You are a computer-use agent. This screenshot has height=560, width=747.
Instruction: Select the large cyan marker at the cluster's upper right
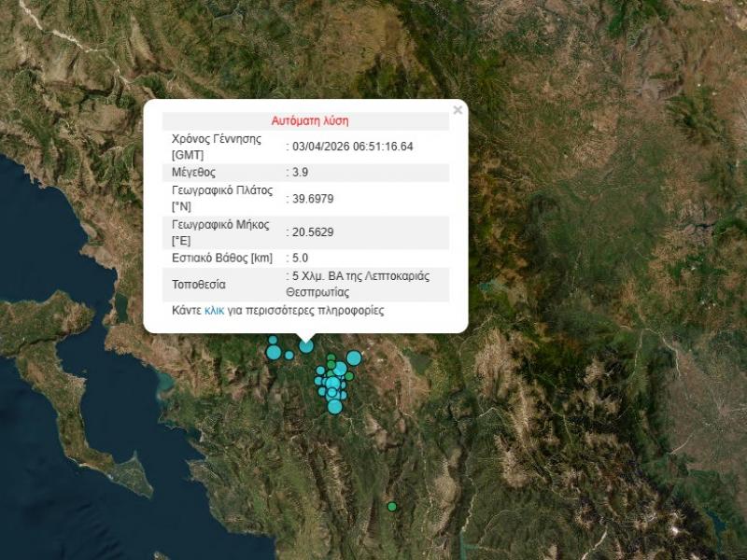[354, 357]
